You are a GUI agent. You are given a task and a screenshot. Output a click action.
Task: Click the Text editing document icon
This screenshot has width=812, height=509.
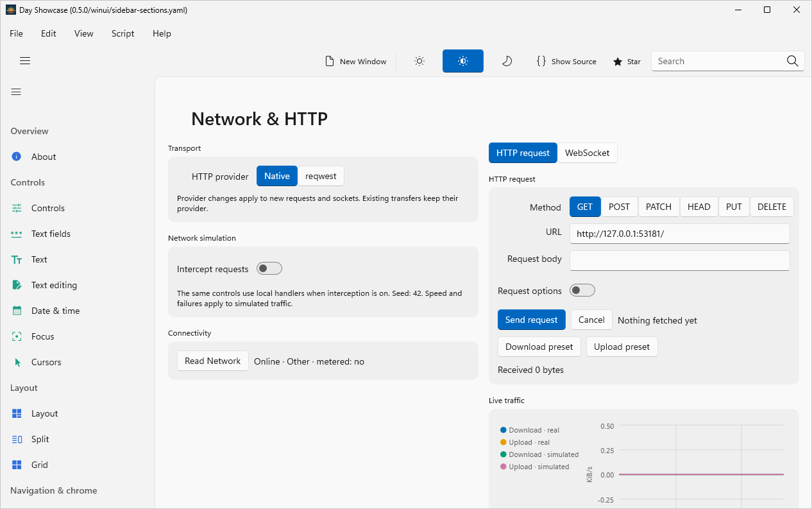(x=17, y=285)
